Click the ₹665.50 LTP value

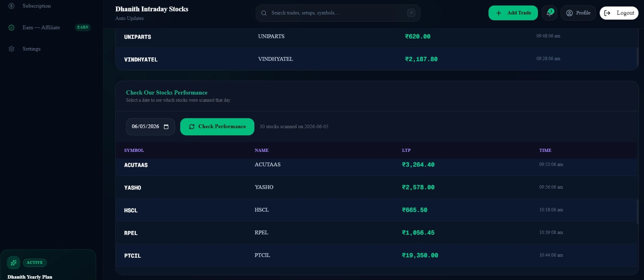pyautogui.click(x=415, y=210)
